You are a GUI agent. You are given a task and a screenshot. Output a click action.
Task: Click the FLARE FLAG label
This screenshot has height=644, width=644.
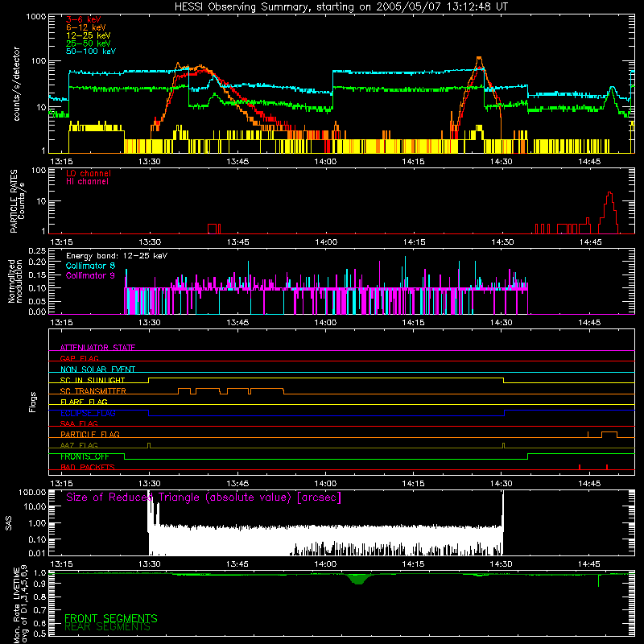click(84, 402)
